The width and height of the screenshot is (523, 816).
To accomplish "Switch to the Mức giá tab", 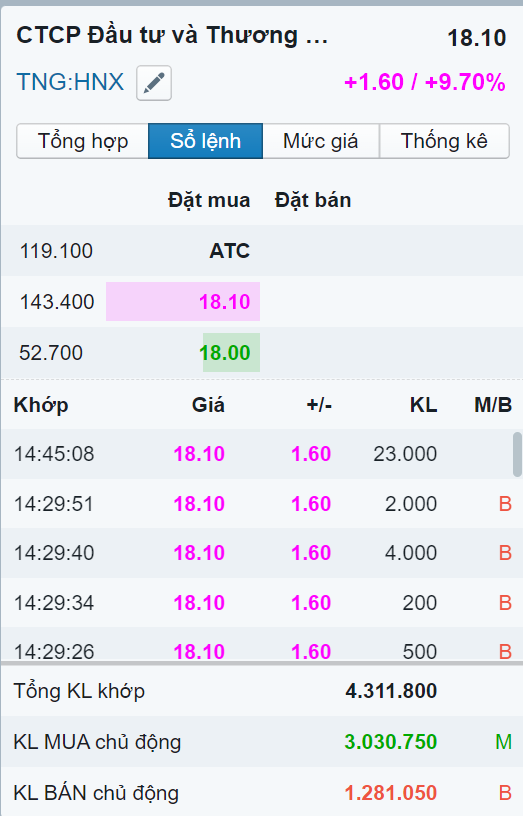I will tap(321, 141).
